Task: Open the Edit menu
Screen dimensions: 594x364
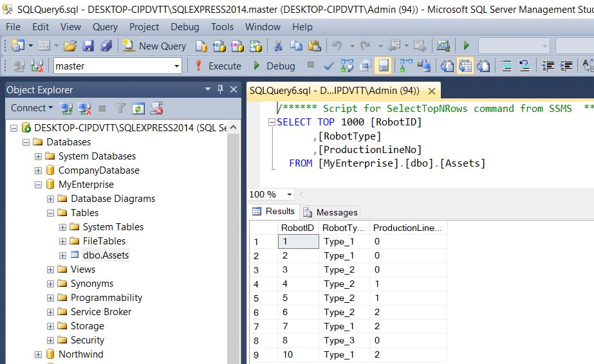Action: point(41,27)
